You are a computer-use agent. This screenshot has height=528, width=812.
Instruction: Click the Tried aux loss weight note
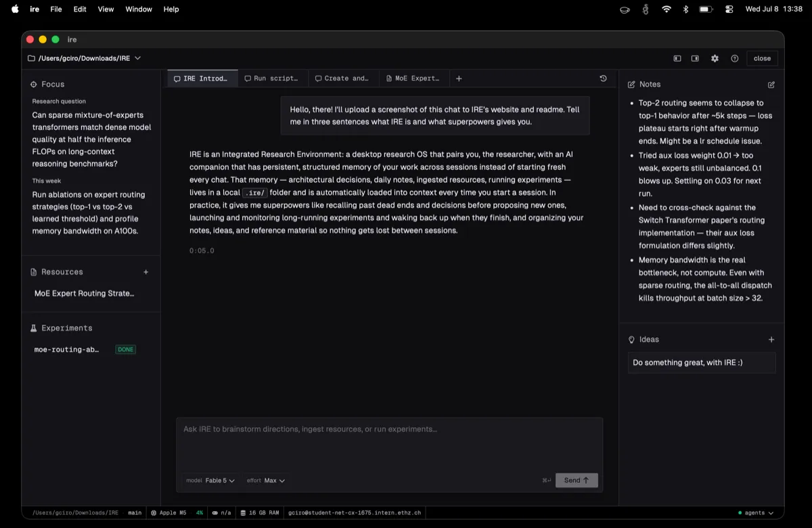click(x=700, y=175)
